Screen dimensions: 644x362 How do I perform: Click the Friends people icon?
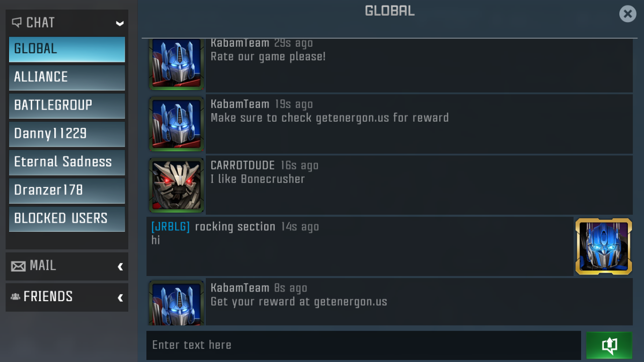click(15, 297)
